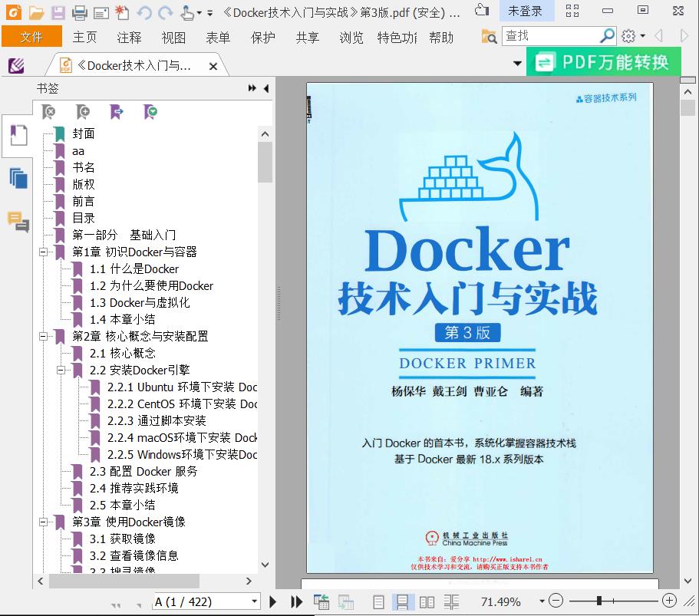Switch to facing pages view

pyautogui.click(x=427, y=602)
